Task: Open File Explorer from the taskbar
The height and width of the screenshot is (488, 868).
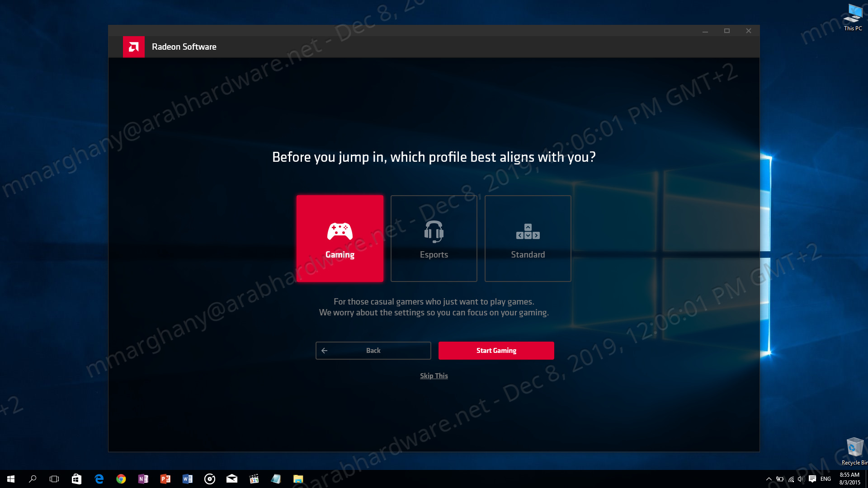Action: [298, 479]
